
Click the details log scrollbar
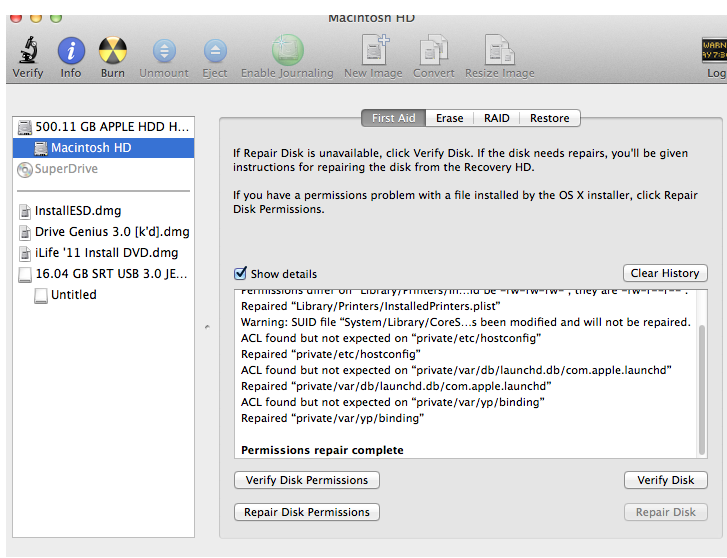click(x=702, y=390)
